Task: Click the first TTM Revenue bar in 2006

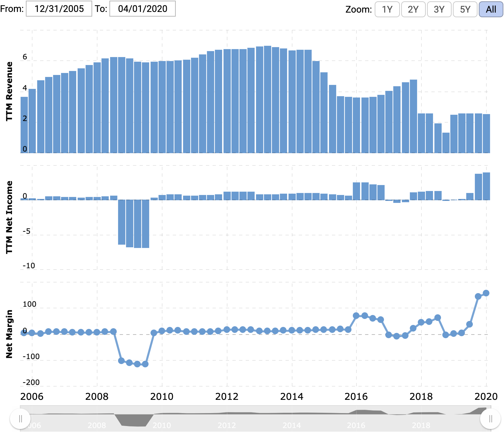Action: (24, 125)
